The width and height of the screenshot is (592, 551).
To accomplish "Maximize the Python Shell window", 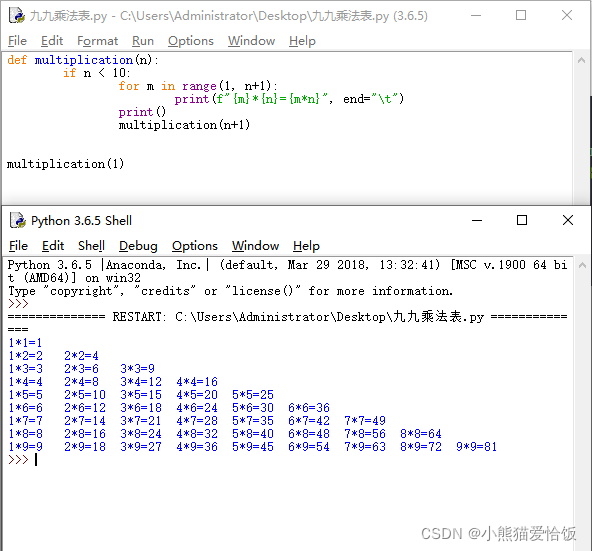I will point(522,220).
